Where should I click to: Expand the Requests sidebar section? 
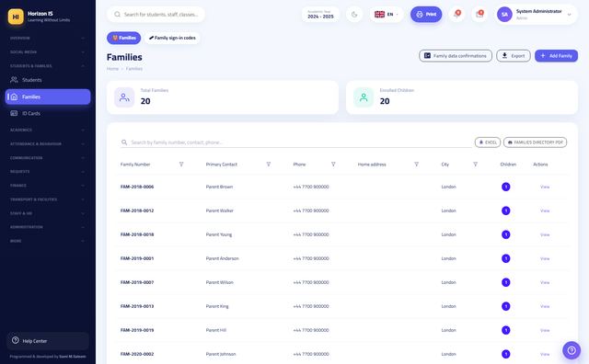coord(47,172)
